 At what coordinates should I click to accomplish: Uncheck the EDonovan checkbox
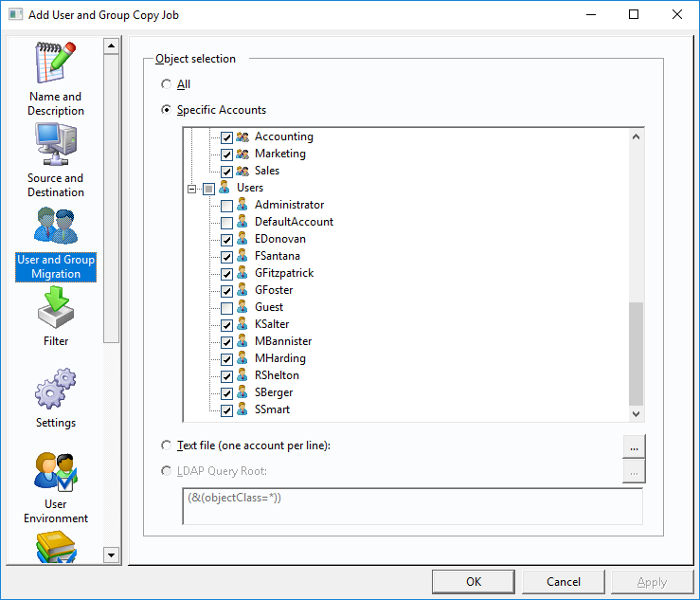226,240
